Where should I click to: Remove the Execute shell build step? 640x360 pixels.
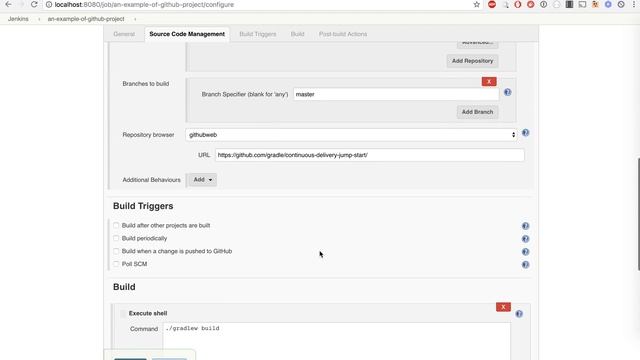pos(503,307)
